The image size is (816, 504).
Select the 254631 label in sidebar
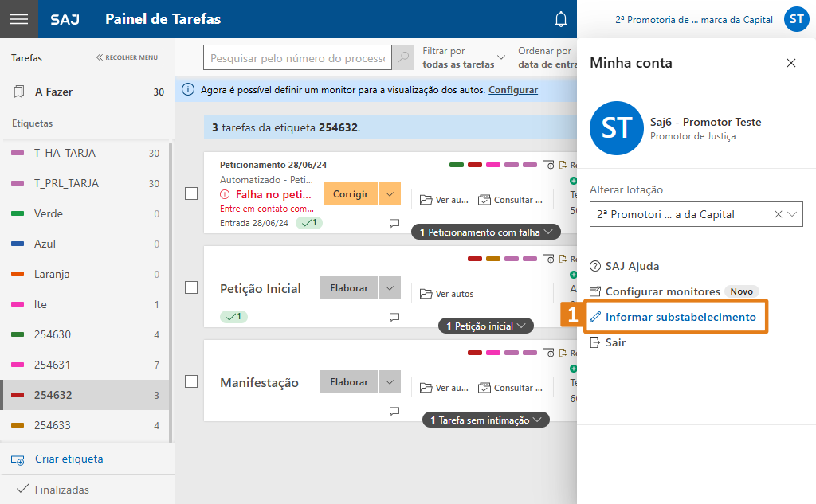click(x=53, y=365)
